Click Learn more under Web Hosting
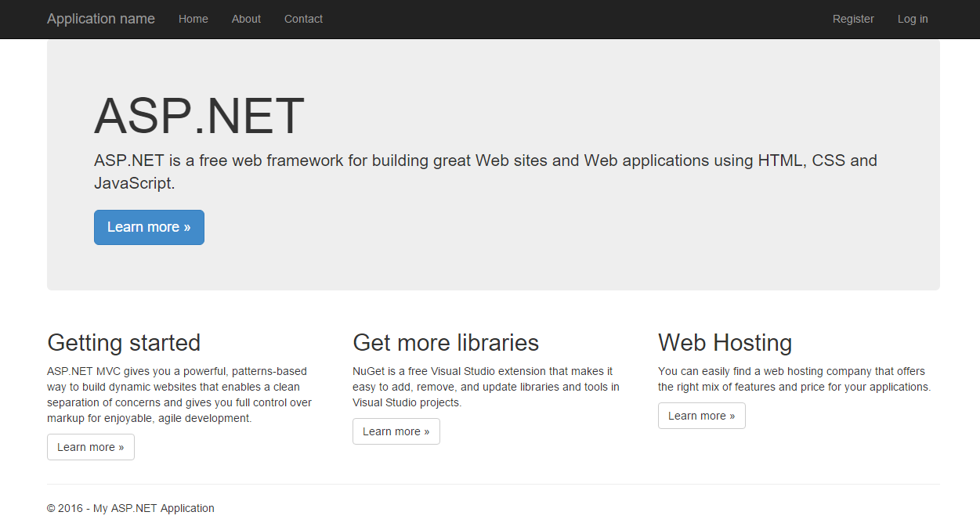This screenshot has width=980, height=530. tap(702, 416)
